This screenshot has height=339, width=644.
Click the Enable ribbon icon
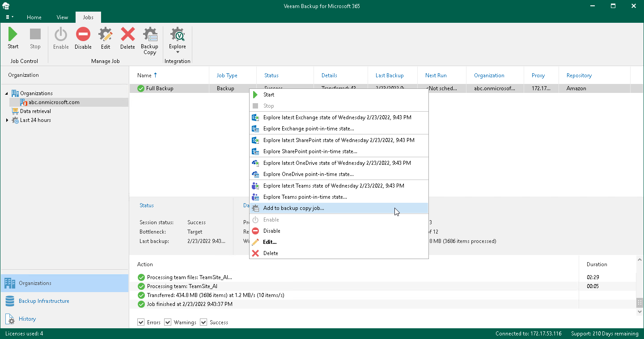point(61,38)
